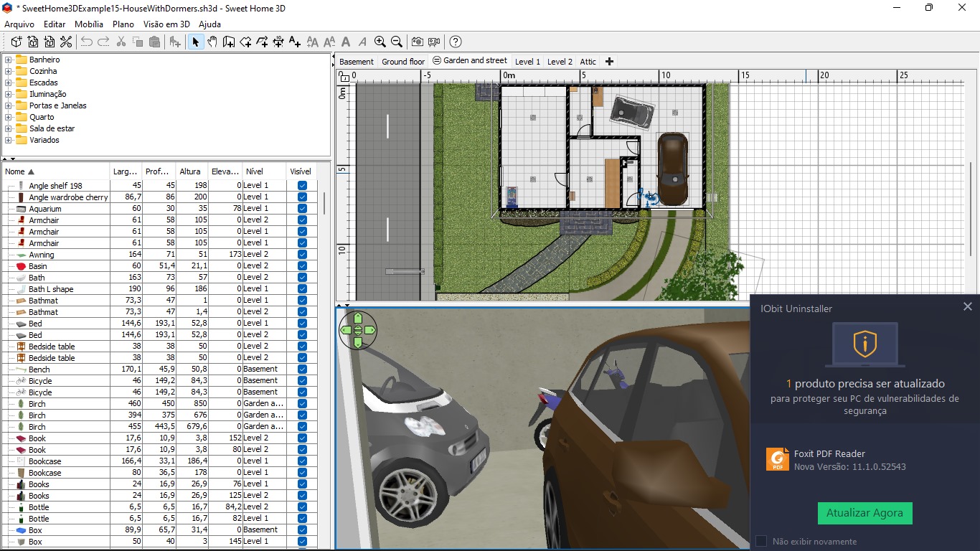
Task: Open the Mobília menu
Action: [89, 24]
